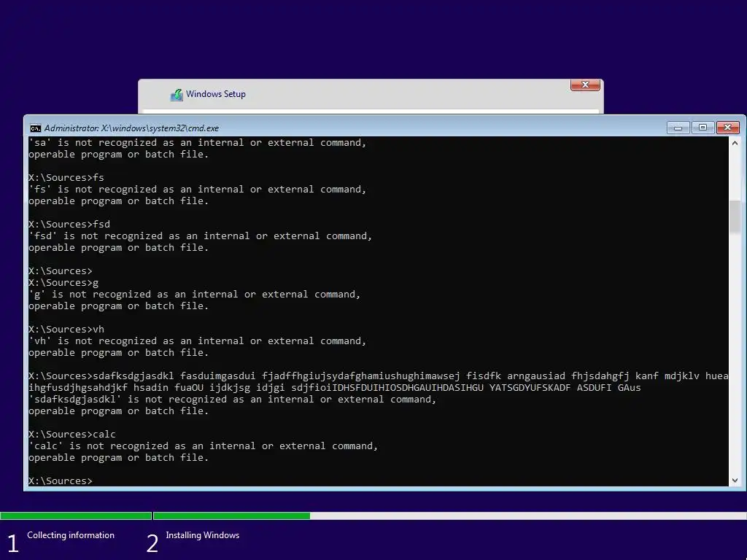Click the "'fs' is not recognized" error line
The image size is (747, 560).
tap(198, 189)
